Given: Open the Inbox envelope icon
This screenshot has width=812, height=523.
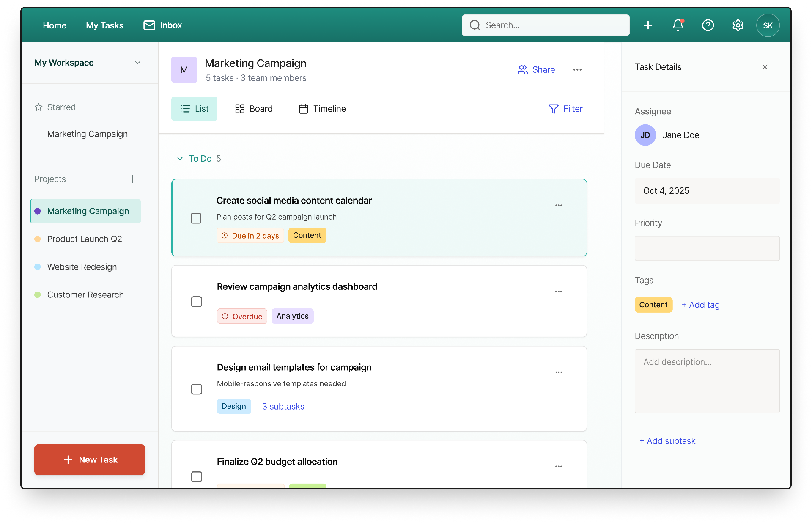Looking at the screenshot, I should (x=149, y=25).
